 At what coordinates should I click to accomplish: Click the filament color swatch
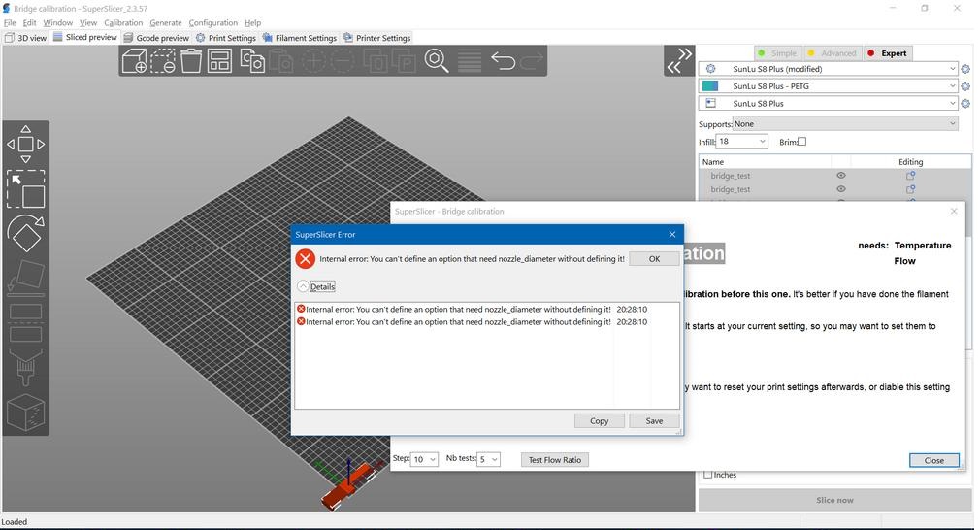click(710, 86)
